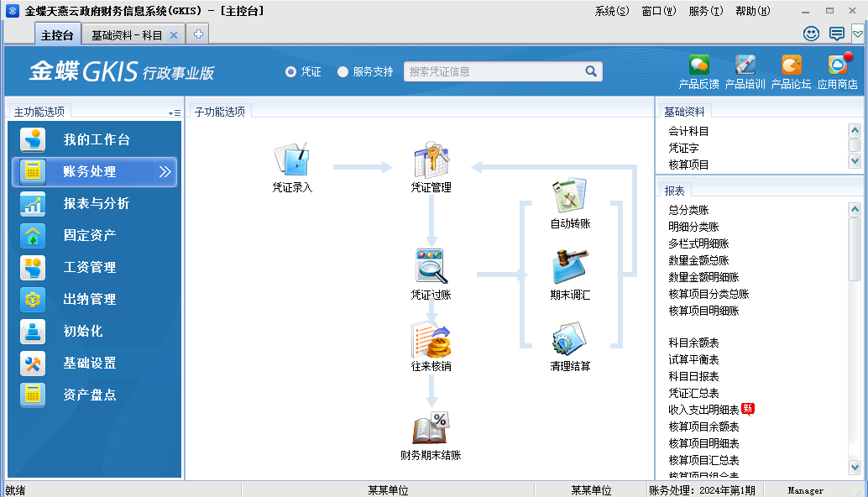
Task: Select 资产盘点 in main function list
Action: pos(95,395)
